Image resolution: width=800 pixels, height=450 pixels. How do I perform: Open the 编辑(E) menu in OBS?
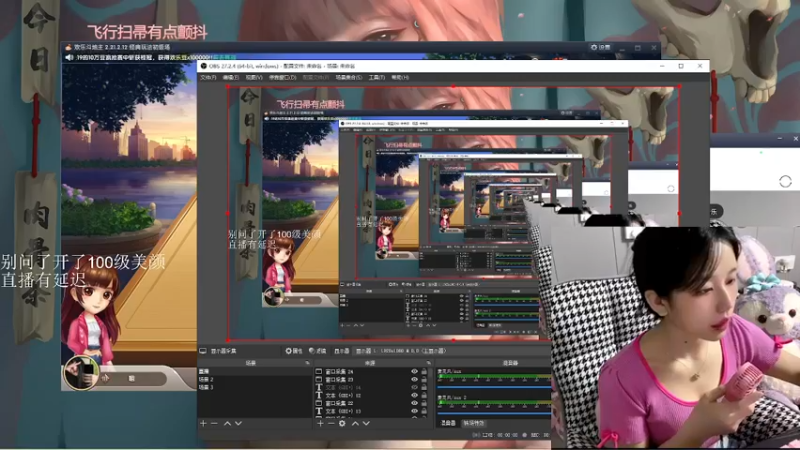[x=231, y=78]
